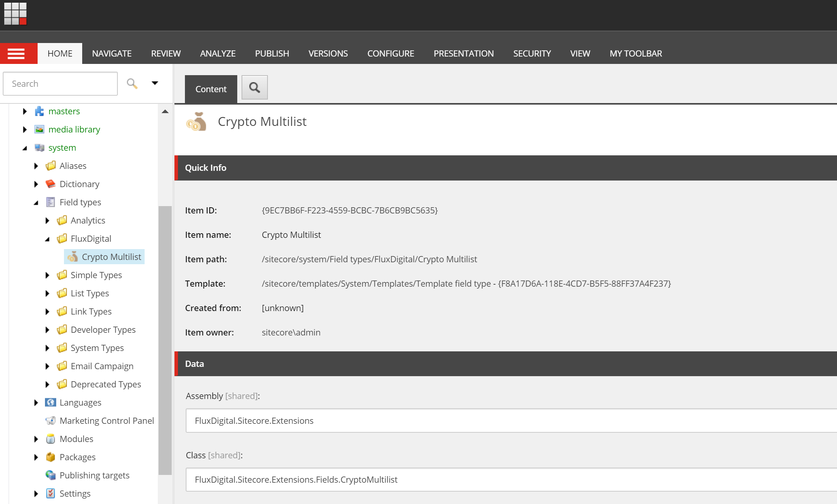Click the system computer icon
837x504 pixels.
[x=40, y=148]
